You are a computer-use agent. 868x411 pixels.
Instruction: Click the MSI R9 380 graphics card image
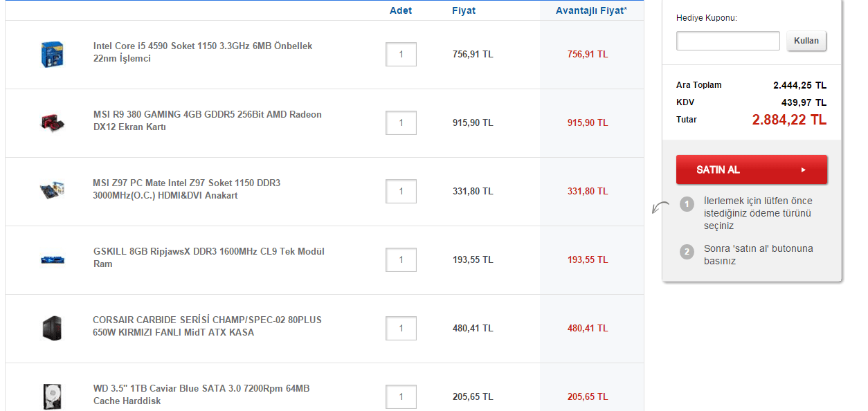click(x=52, y=122)
